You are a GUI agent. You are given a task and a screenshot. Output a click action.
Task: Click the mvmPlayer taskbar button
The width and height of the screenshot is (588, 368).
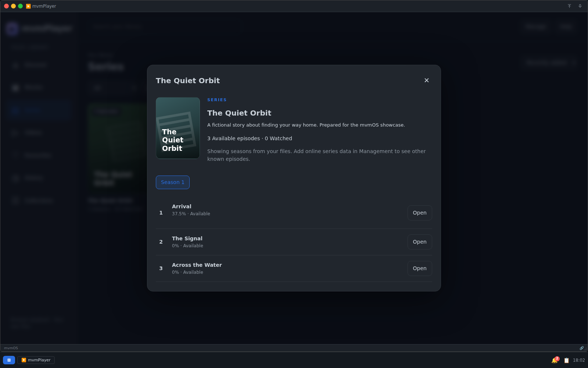(x=36, y=360)
